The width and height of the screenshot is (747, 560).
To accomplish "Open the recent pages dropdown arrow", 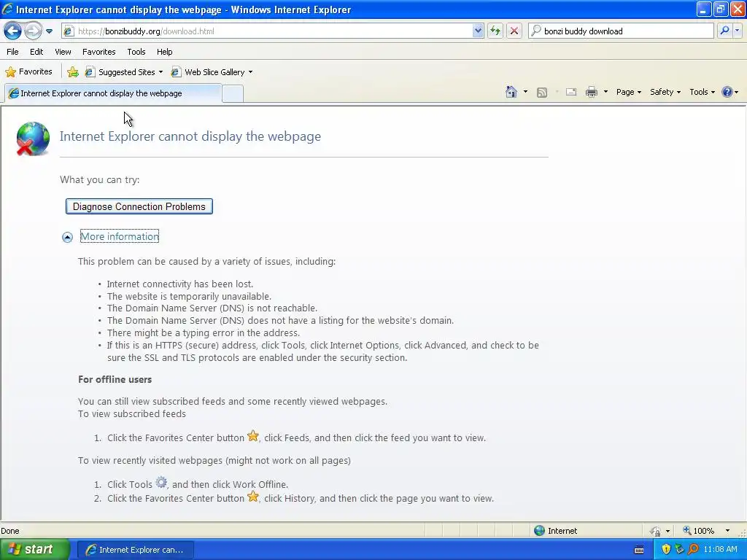I will pos(49,31).
